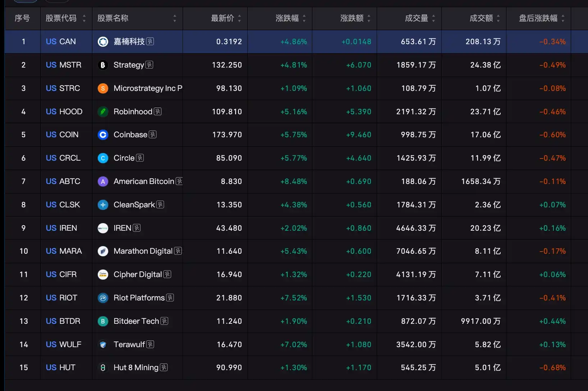Click the badge icon next to Strategy
588x391 pixels.
[x=150, y=65]
